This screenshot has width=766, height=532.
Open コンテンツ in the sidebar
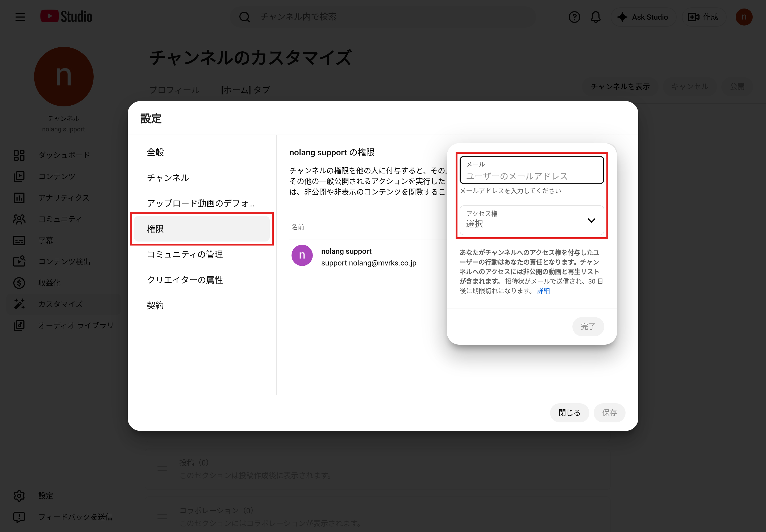(x=63, y=176)
